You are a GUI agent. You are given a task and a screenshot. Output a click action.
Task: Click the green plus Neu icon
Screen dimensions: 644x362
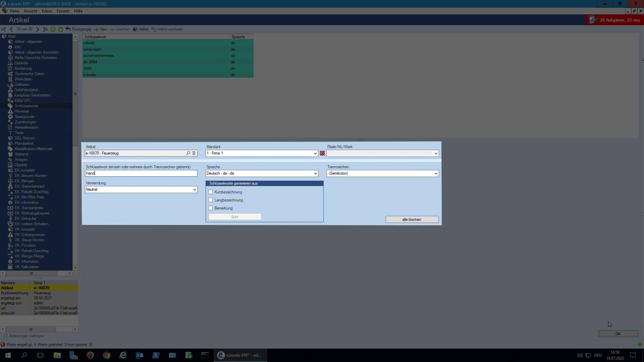click(97, 29)
